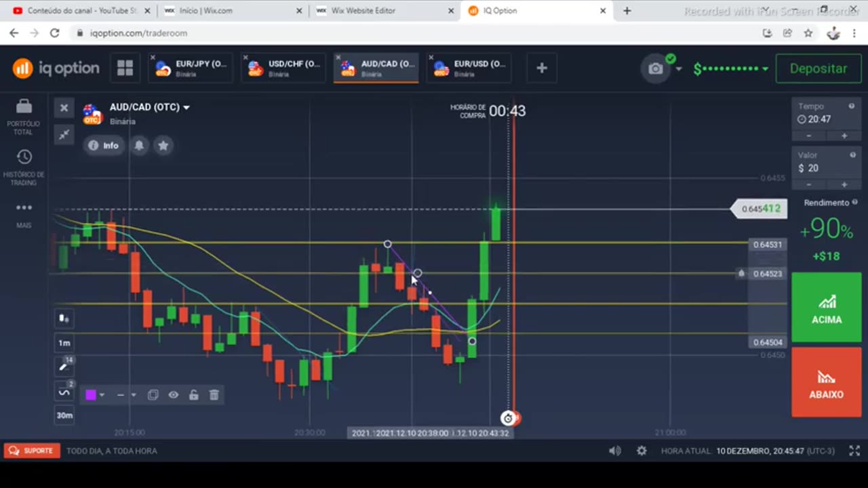Viewport: 868px width, 488px height.
Task: Expand the profile dropdown arrow beside avatar
Action: [679, 69]
